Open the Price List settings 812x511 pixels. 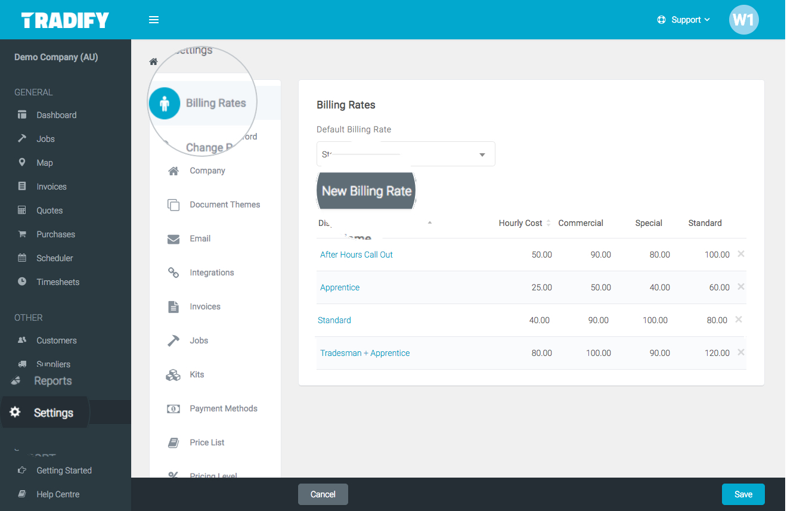[206, 442]
